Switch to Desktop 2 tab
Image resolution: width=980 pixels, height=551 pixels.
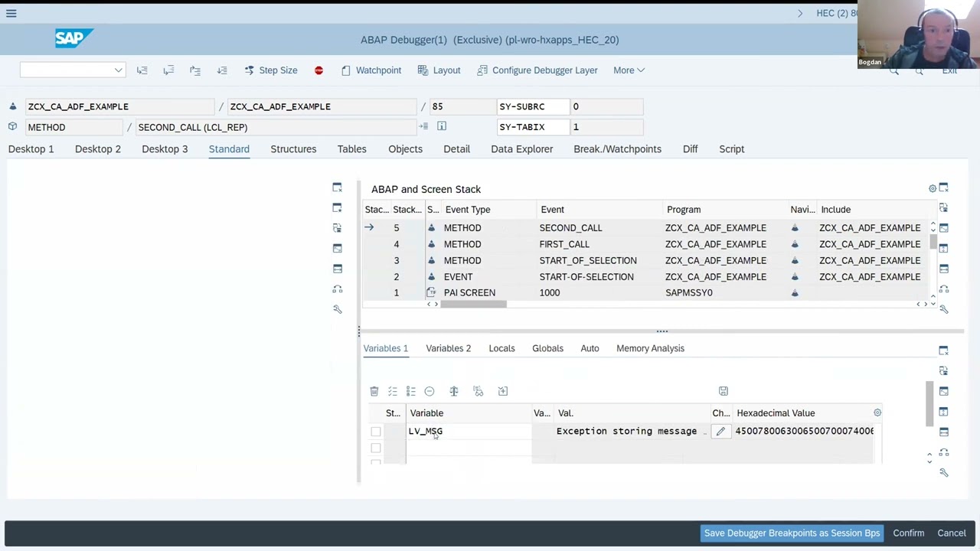click(x=98, y=149)
